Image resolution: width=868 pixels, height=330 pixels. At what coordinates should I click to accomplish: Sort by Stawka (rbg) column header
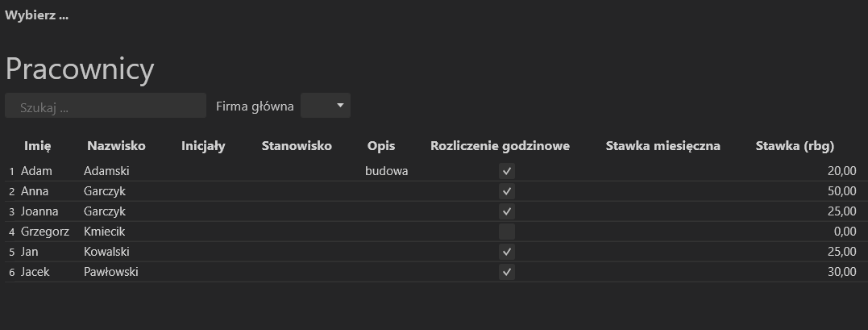click(x=795, y=146)
